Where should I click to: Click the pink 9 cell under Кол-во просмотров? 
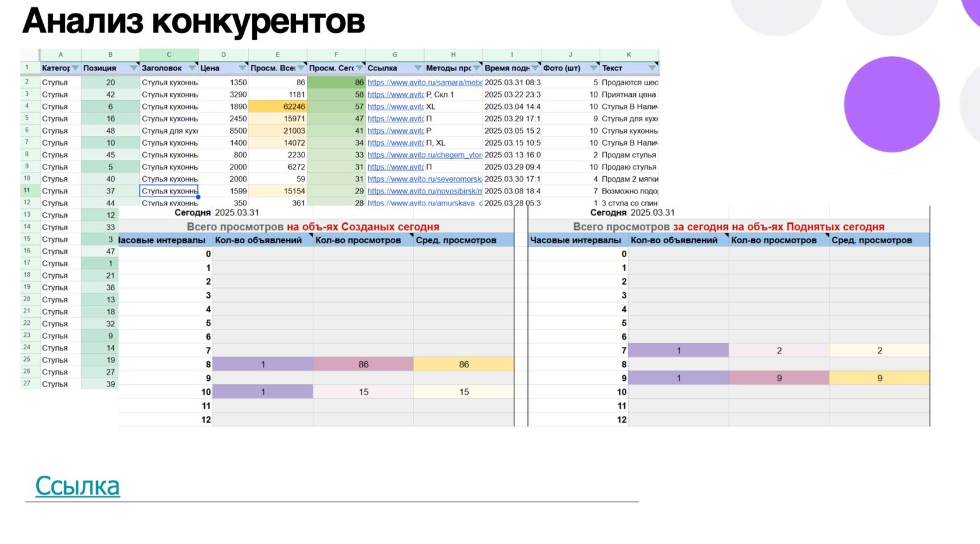(x=779, y=378)
